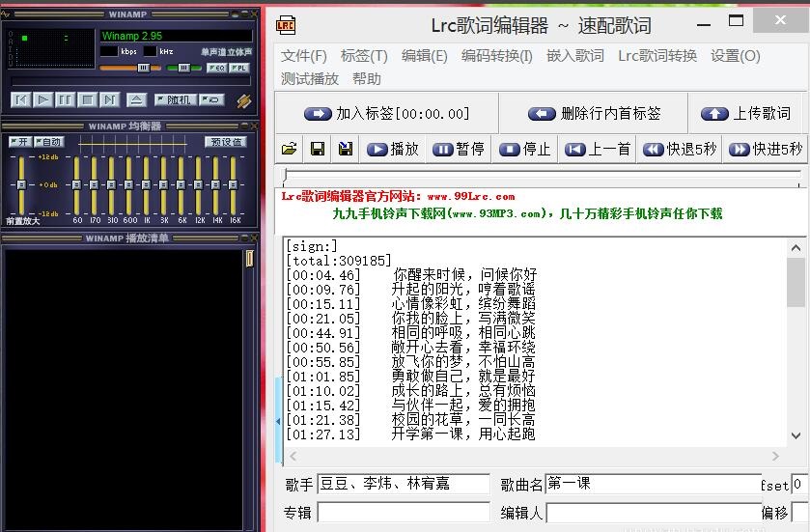Click equalizer 16K band slider
This screenshot has height=532, width=810.
(x=233, y=185)
